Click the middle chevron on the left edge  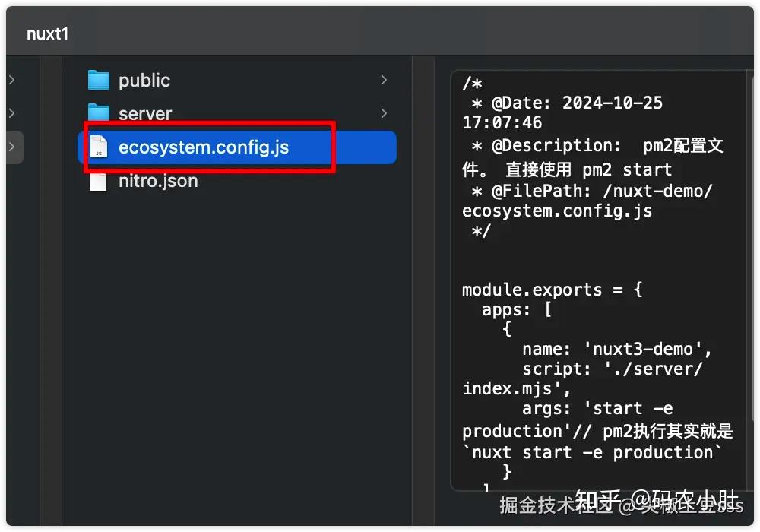(14, 113)
